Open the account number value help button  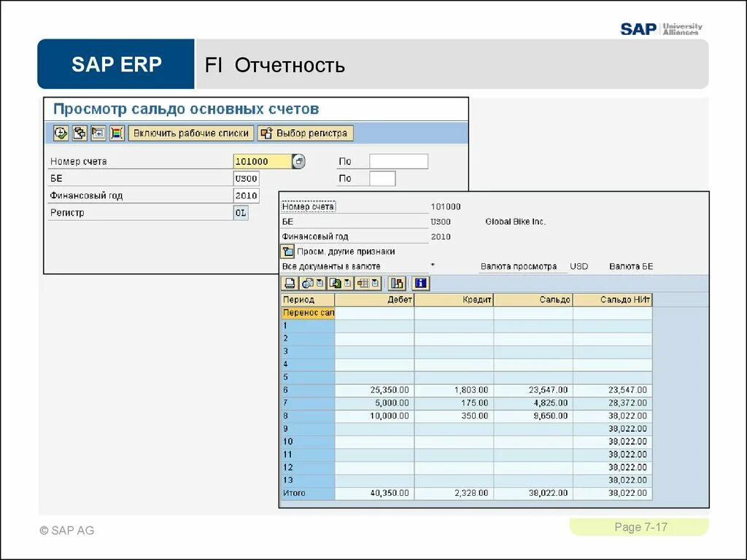tap(298, 161)
